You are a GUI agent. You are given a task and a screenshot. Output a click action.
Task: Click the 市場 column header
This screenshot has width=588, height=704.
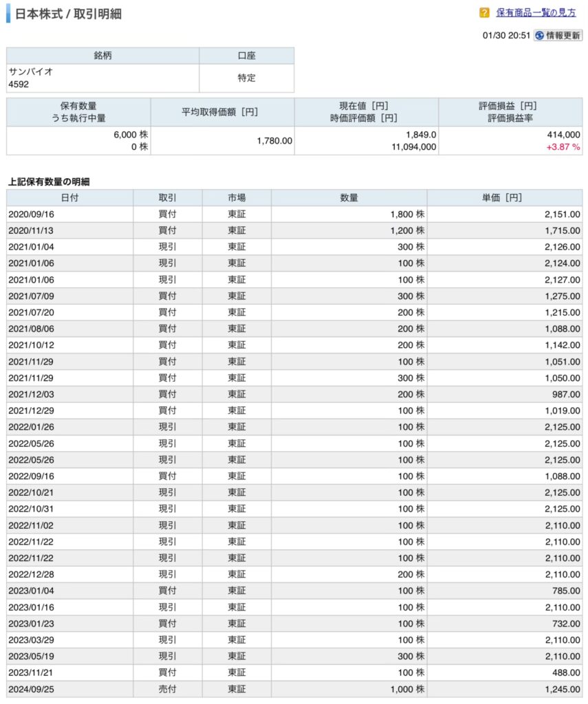(237, 198)
